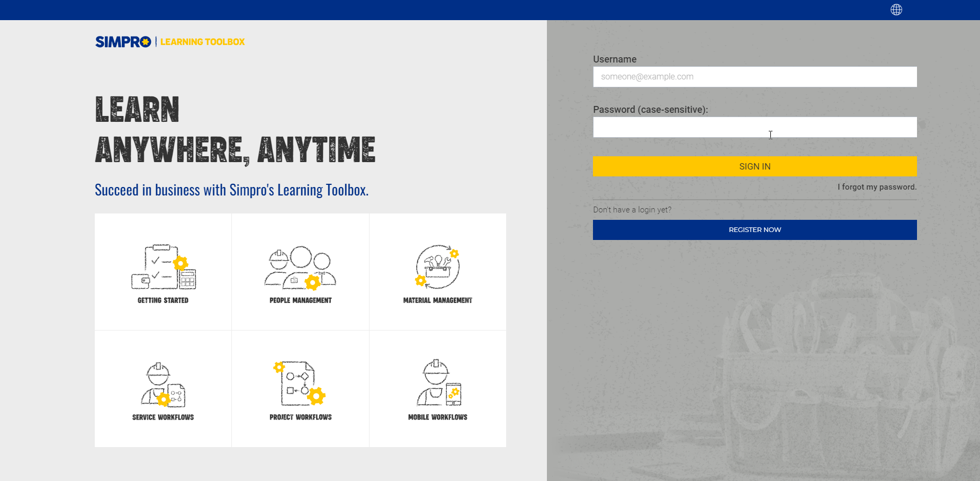The image size is (980, 481).
Task: Click the MATERIAL MANAGEMENT label
Action: coord(437,300)
